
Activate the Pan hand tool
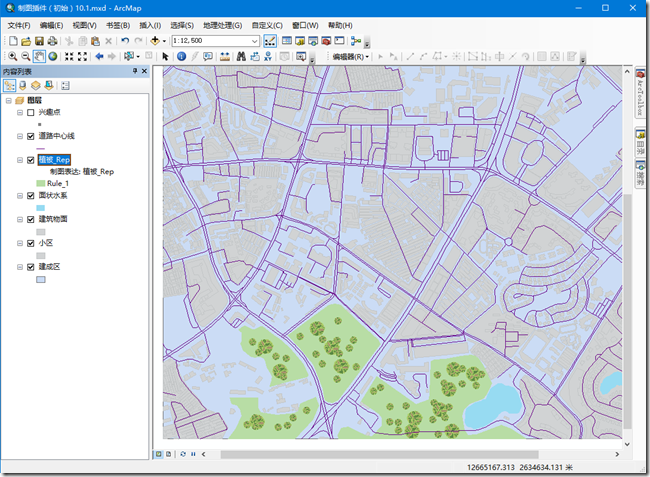click(x=39, y=56)
